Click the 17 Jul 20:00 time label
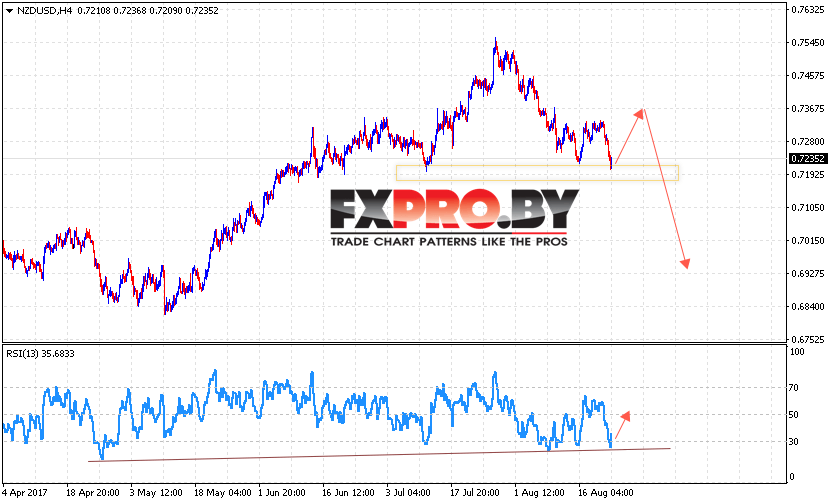 [474, 493]
